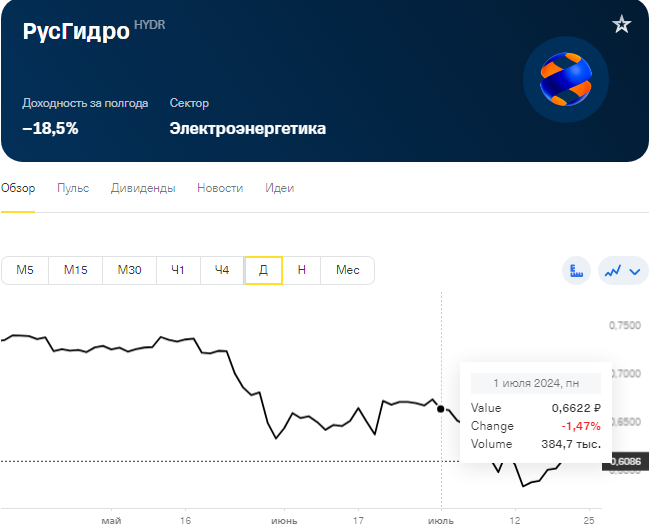The image size is (650, 529).
Task: Click the РусГидро company logo
Action: pyautogui.click(x=566, y=80)
